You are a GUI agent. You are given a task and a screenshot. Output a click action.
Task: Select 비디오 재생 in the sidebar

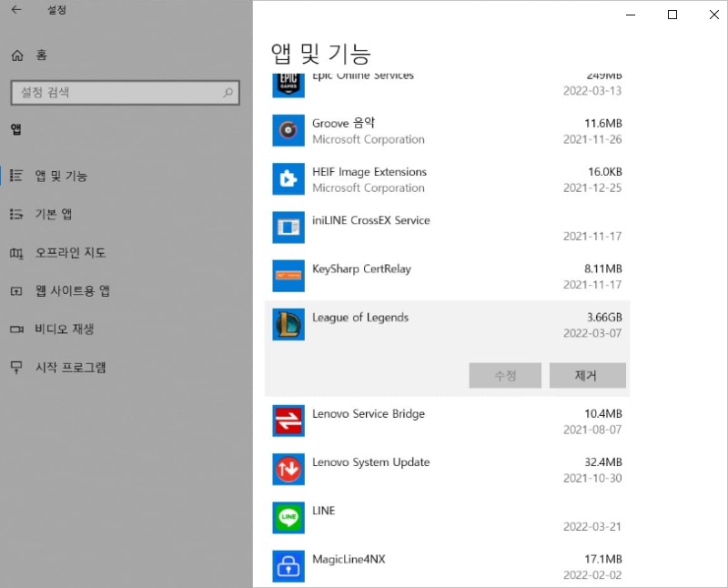(x=64, y=329)
